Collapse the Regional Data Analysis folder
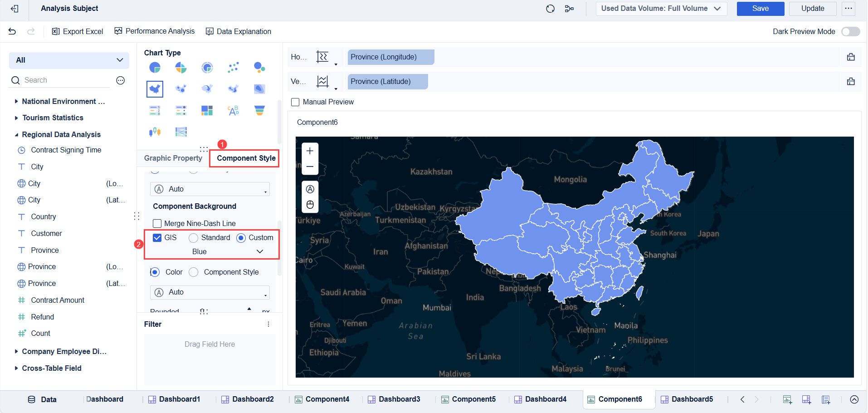Viewport: 868px width, 413px height. (16, 135)
